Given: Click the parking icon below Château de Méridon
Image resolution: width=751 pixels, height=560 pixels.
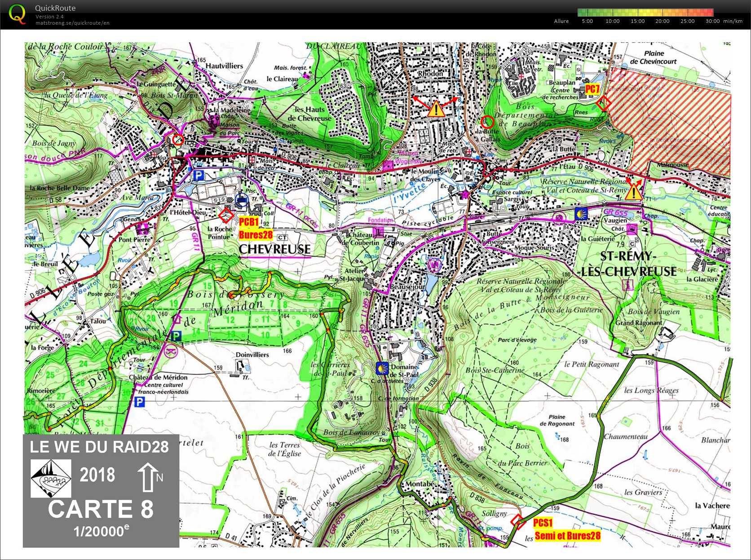Looking at the screenshot, I should (140, 402).
